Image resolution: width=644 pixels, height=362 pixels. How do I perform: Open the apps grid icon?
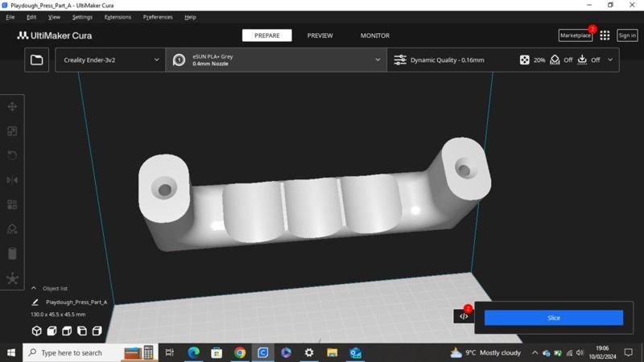pos(605,35)
